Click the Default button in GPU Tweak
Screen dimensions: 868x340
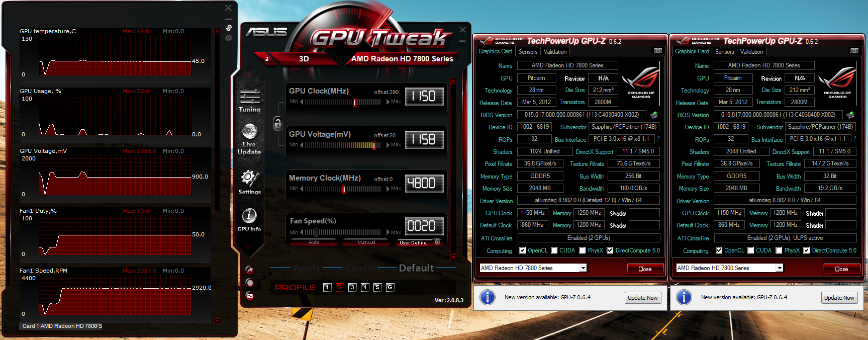tap(416, 268)
